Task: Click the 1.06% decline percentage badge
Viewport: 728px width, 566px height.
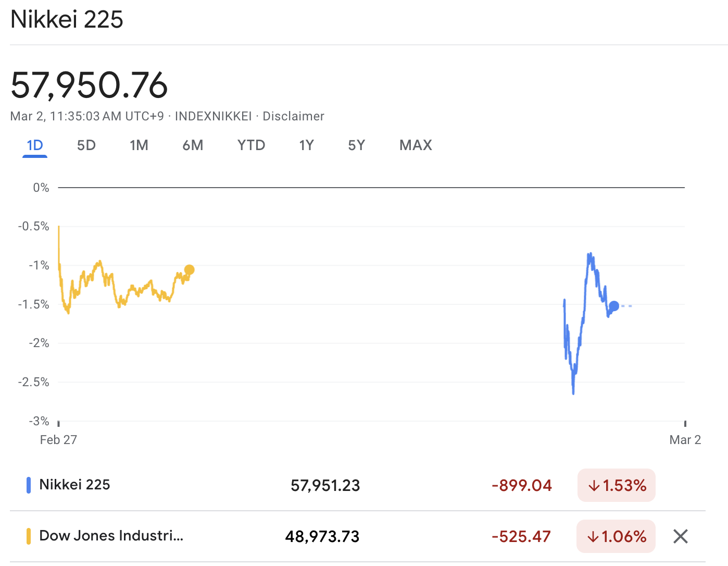Action: click(616, 536)
